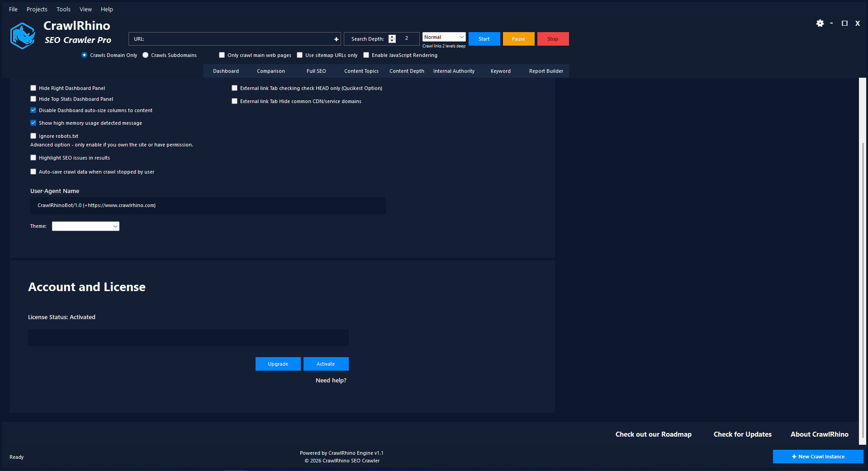Open Check out our Roadmap link

click(653, 434)
